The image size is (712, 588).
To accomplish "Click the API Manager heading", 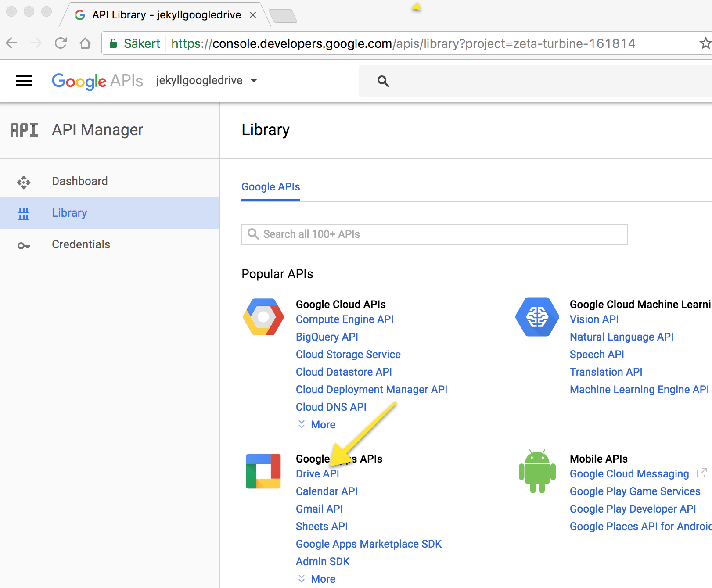I will [97, 130].
